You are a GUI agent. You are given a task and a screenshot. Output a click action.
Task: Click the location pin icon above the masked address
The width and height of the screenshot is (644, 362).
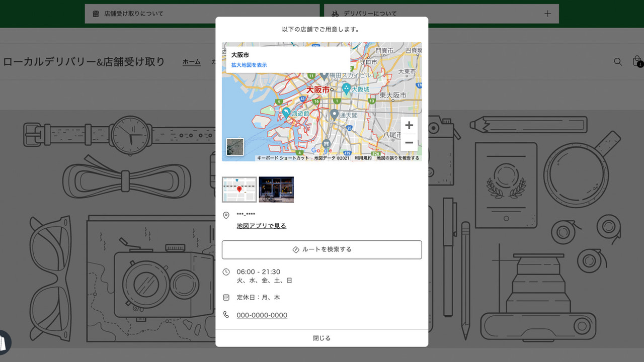pyautogui.click(x=225, y=215)
